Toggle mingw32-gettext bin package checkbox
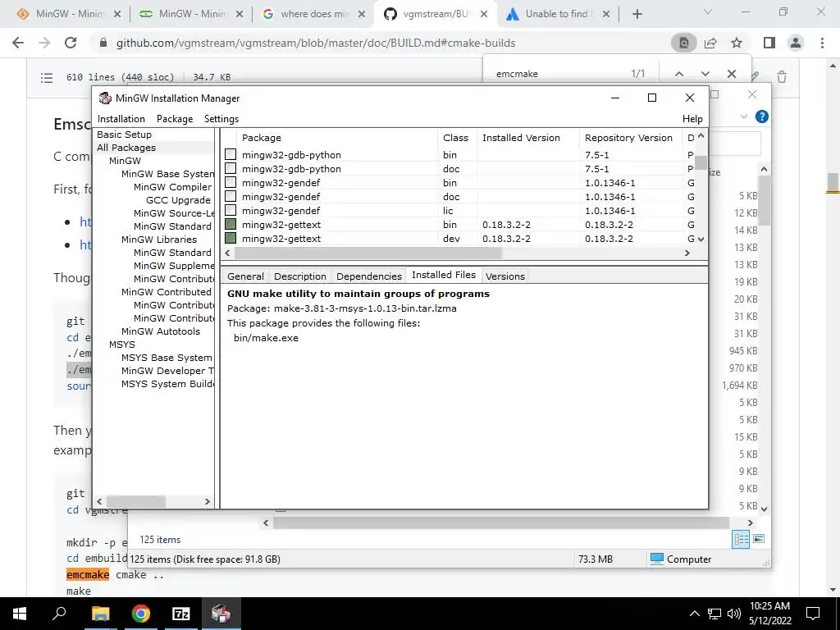 tap(231, 225)
